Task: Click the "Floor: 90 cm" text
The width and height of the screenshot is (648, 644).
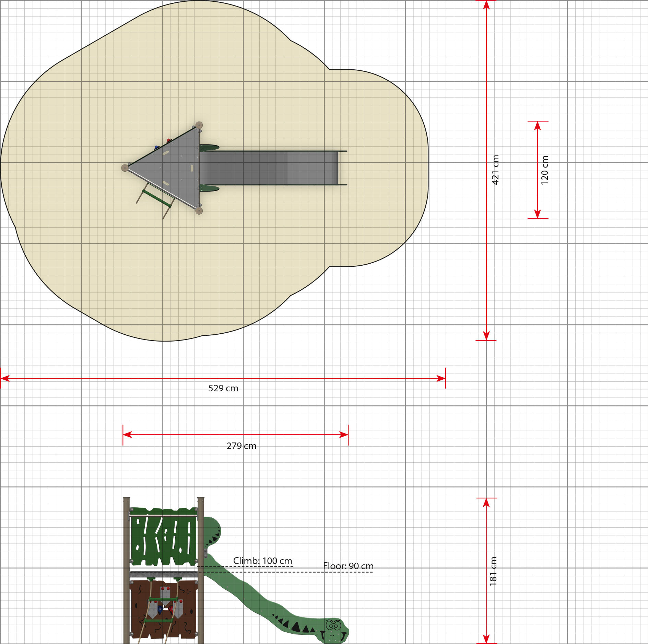Action: (348, 566)
